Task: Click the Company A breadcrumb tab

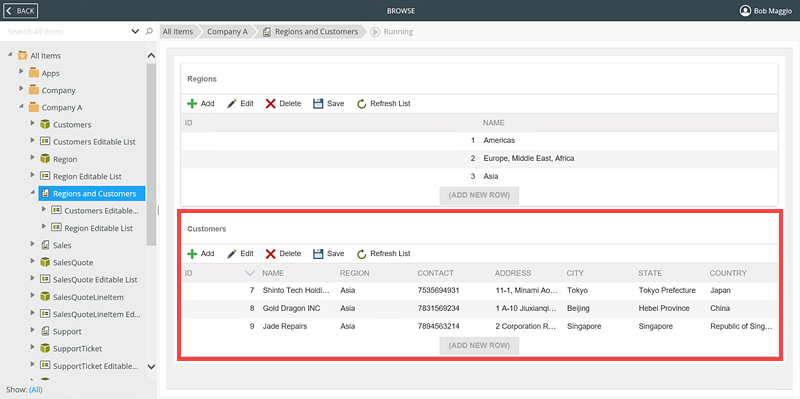Action: (x=227, y=32)
